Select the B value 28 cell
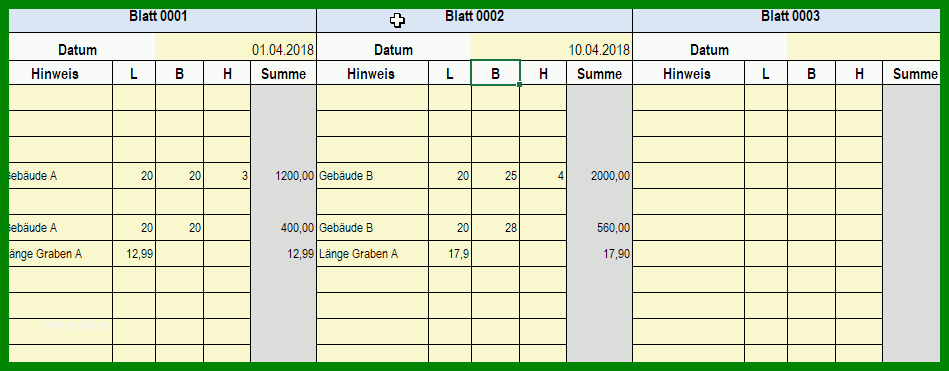 click(495, 228)
